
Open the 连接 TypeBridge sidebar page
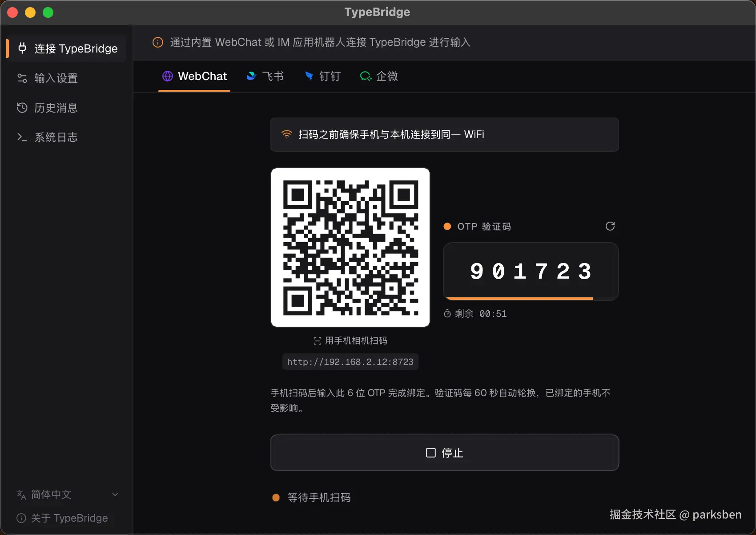[x=67, y=48]
